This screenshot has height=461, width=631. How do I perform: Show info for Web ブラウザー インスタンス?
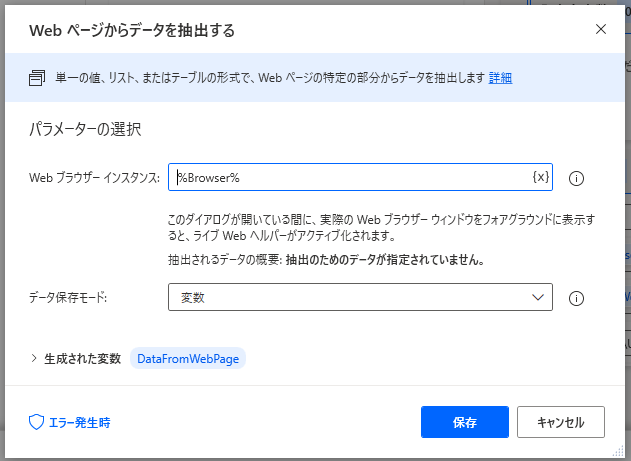[x=576, y=178]
